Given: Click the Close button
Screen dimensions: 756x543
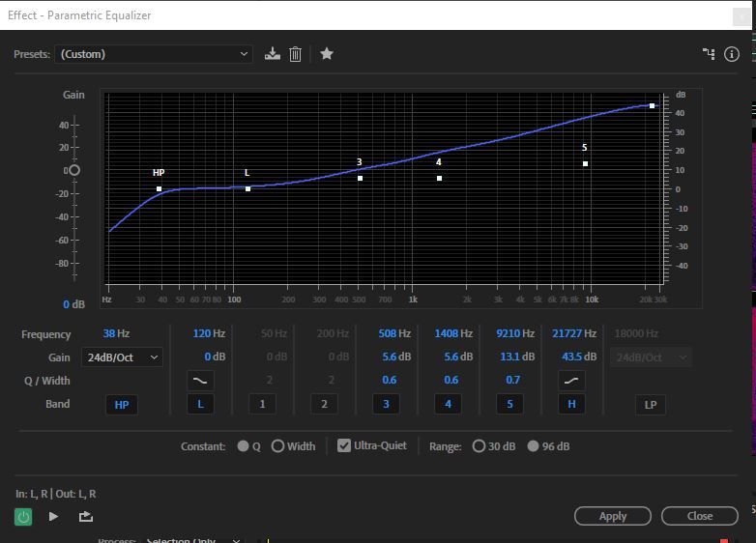Looking at the screenshot, I should tap(700, 516).
